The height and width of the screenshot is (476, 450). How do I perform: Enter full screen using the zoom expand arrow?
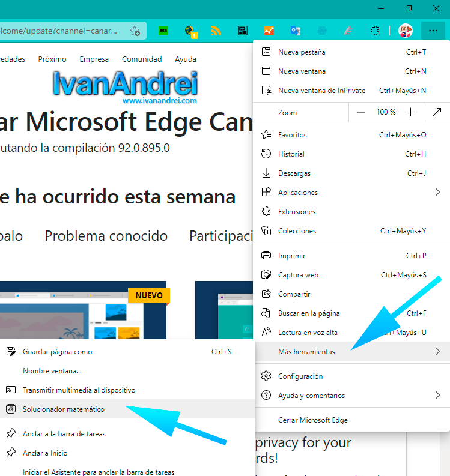coord(437,112)
